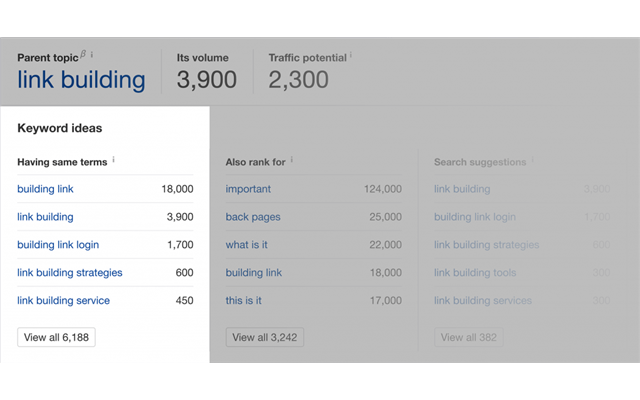640x400 pixels.
Task: Click info icon beside Search suggestions
Action: click(532, 159)
